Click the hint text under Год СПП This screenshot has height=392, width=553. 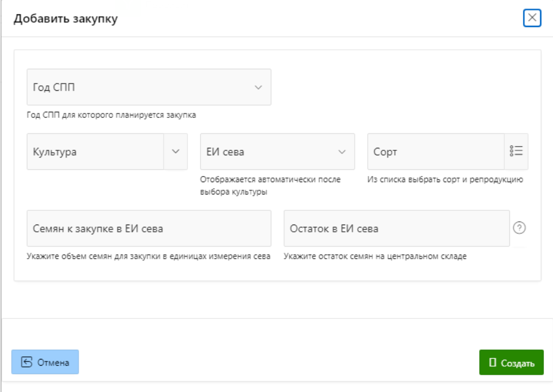tap(111, 115)
